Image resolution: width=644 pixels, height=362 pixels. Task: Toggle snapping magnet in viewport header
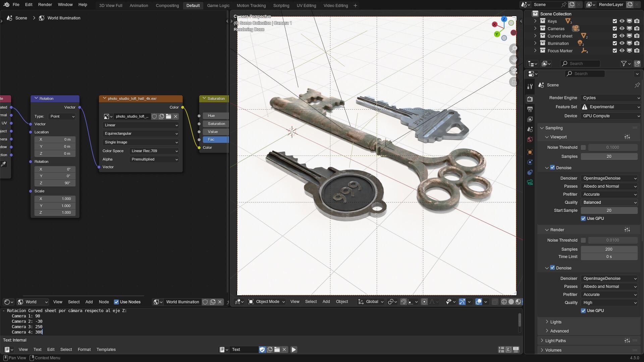click(x=404, y=302)
